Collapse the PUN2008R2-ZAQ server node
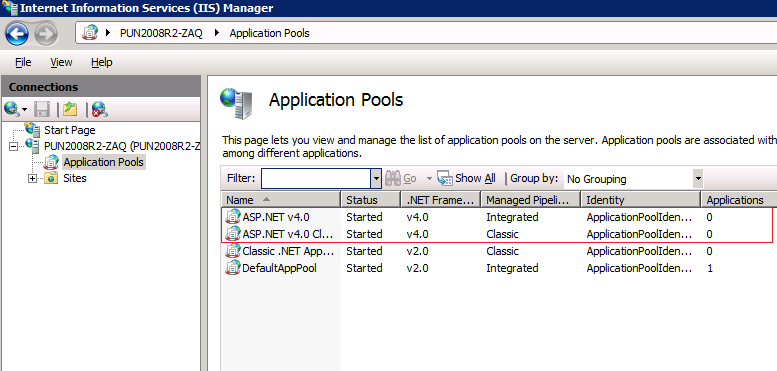777x371 pixels. pos(13,146)
